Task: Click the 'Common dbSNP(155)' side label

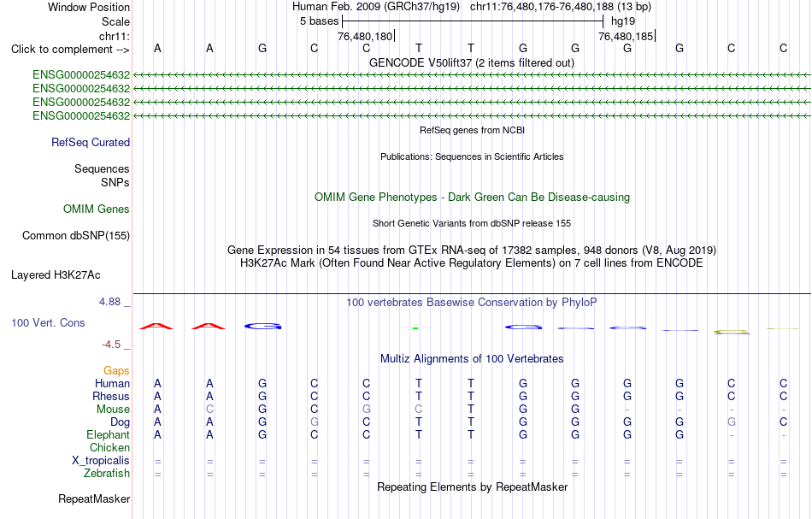Action: [x=76, y=236]
